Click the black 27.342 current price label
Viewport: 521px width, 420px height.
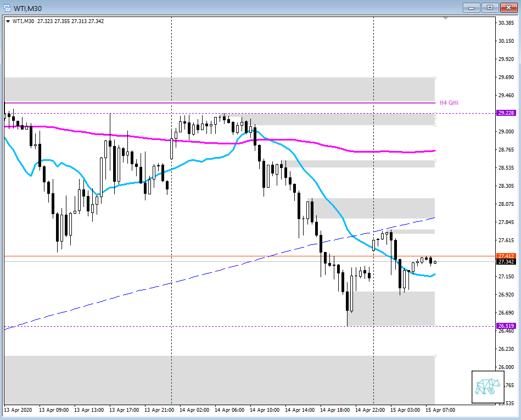click(x=505, y=262)
